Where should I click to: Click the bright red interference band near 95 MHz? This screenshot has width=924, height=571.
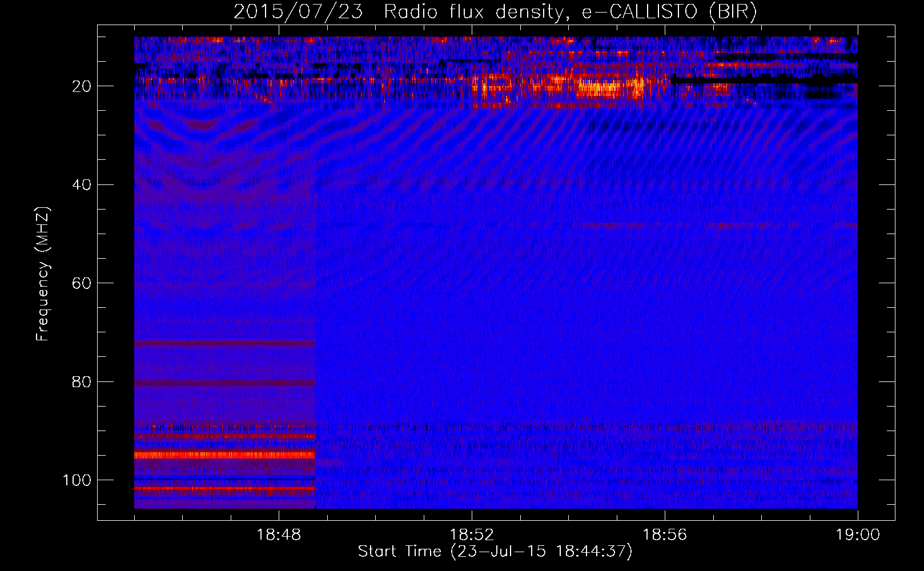(x=225, y=455)
